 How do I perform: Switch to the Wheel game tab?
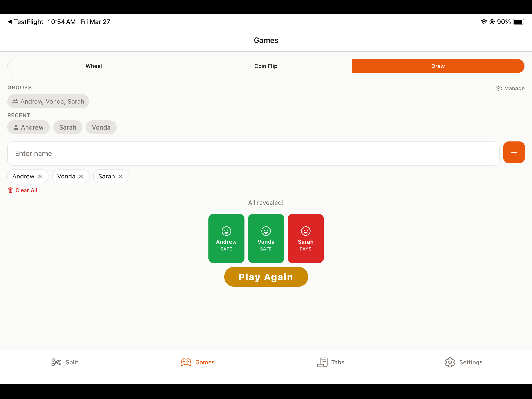[x=94, y=66]
